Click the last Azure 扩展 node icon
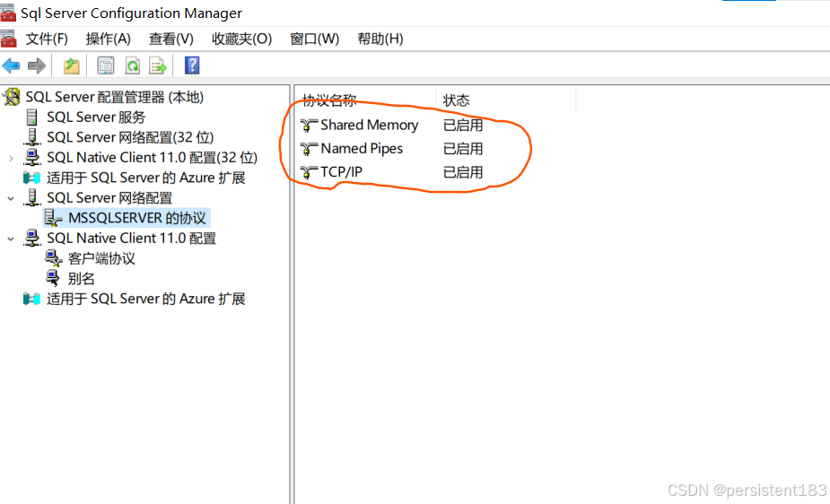This screenshot has width=830, height=504. click(x=31, y=299)
